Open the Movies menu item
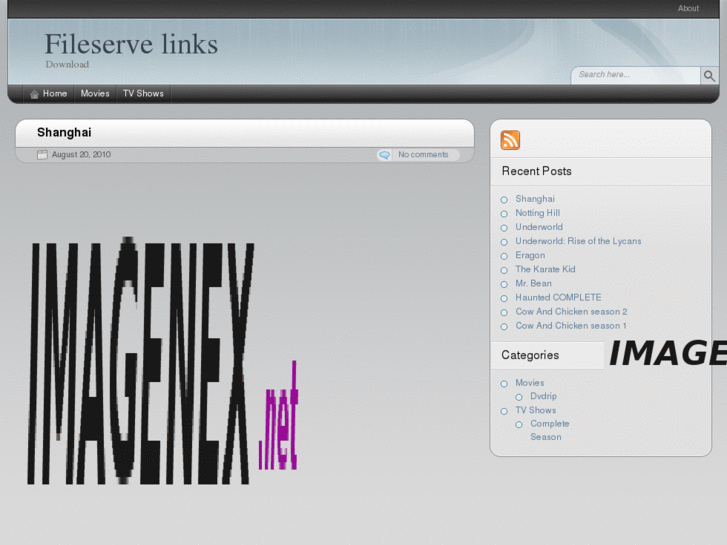Image resolution: width=727 pixels, height=545 pixels. 95,94
